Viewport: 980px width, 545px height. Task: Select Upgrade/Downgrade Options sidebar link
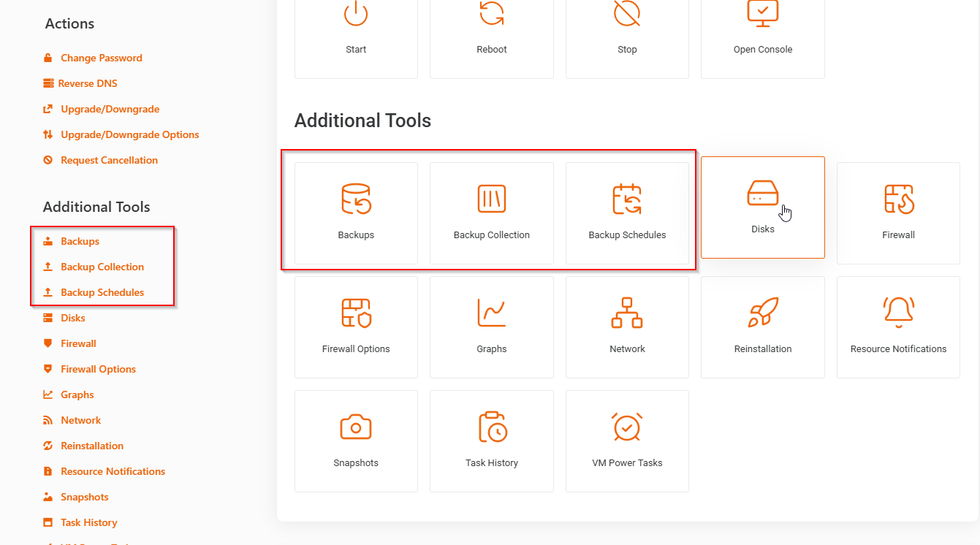[x=129, y=134]
